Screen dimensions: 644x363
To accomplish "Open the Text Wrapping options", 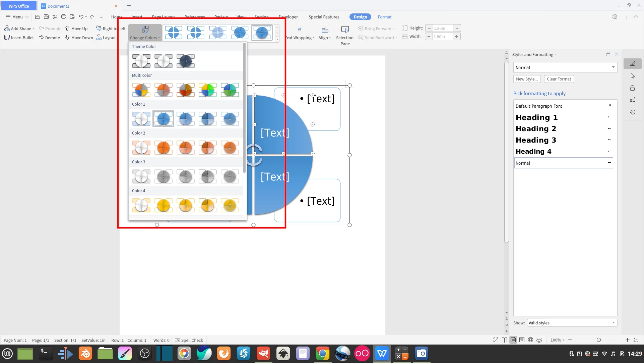I will (x=300, y=29).
